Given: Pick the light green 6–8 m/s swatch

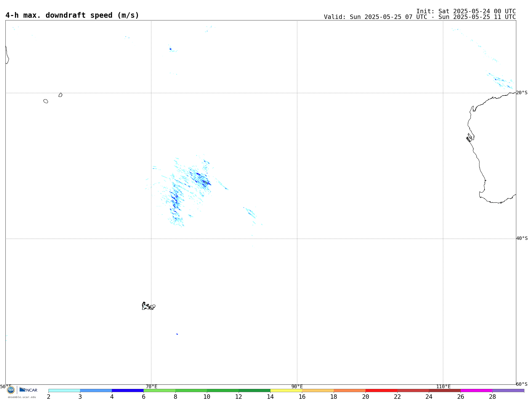Looking at the screenshot, I should point(159,391).
